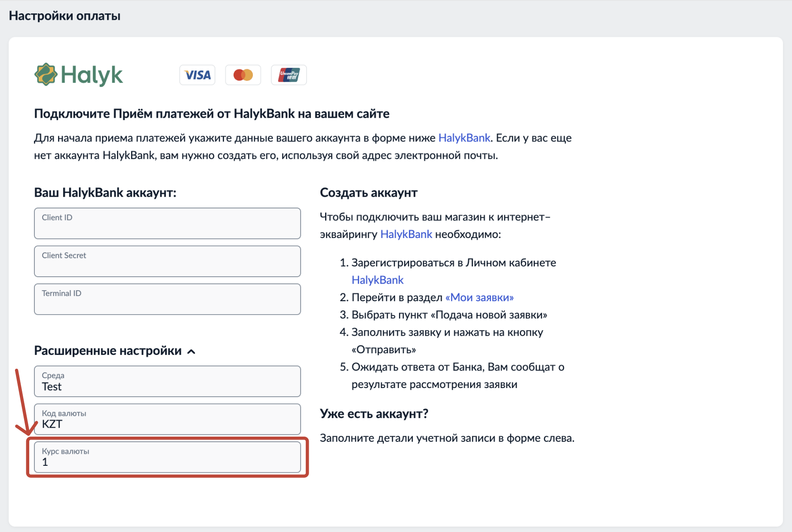The image size is (792, 532).
Task: Focus the Client ID field
Action: coord(167,223)
